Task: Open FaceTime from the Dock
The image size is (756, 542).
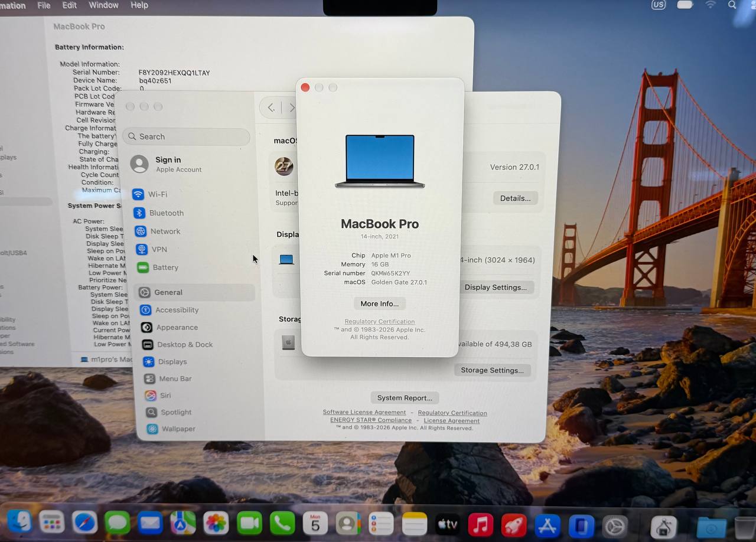Action: pos(249,523)
